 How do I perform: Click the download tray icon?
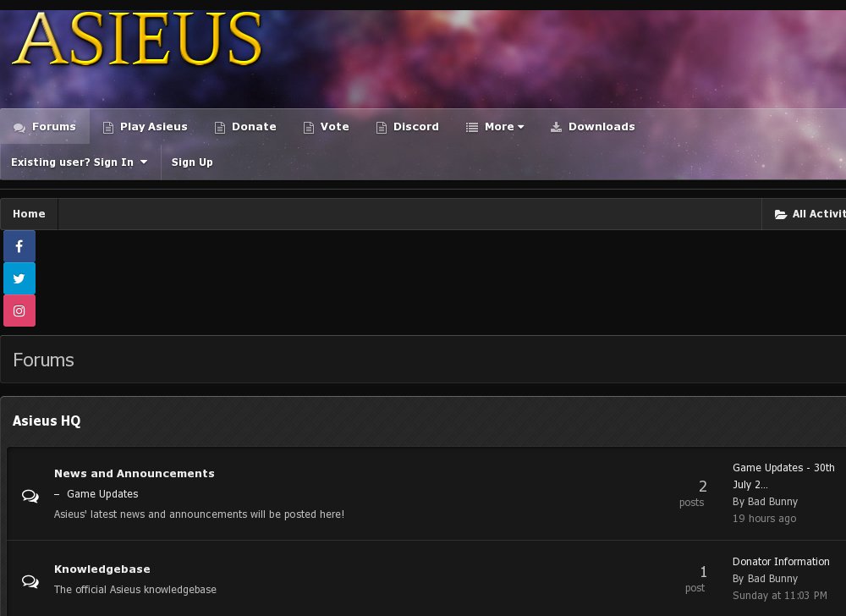point(556,127)
